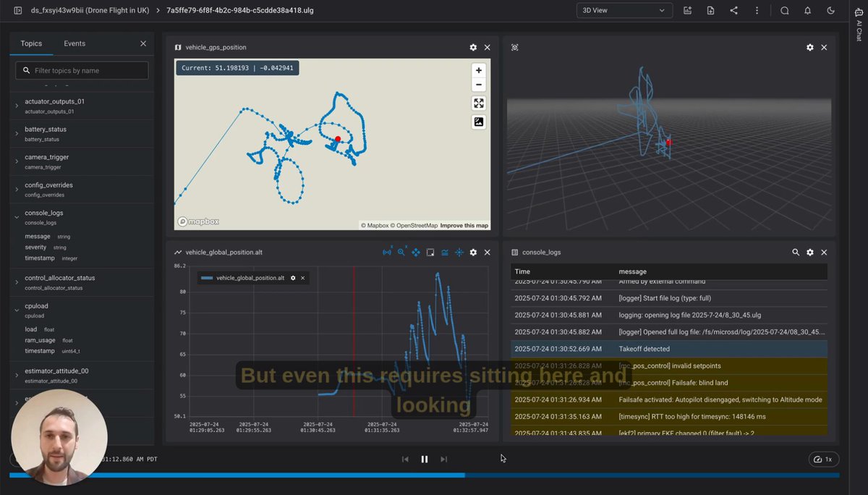Switch to the Events tab

[75, 43]
